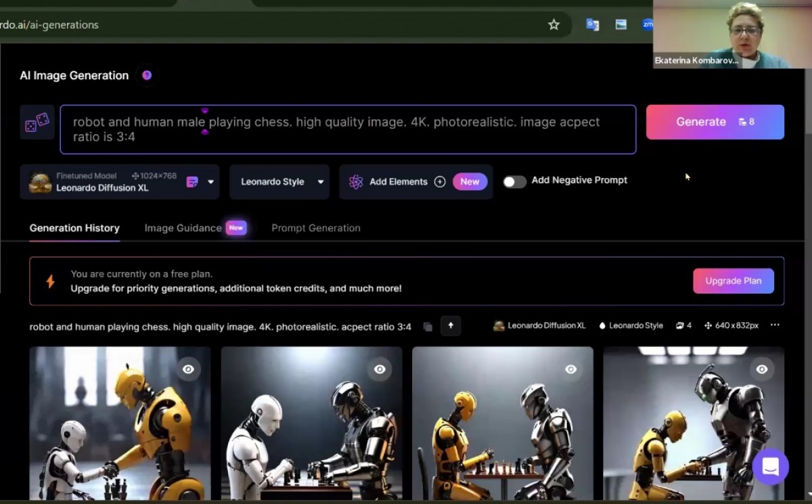Toggle visibility eye on first robot image
Screen dimensions: 812x504
(188, 369)
